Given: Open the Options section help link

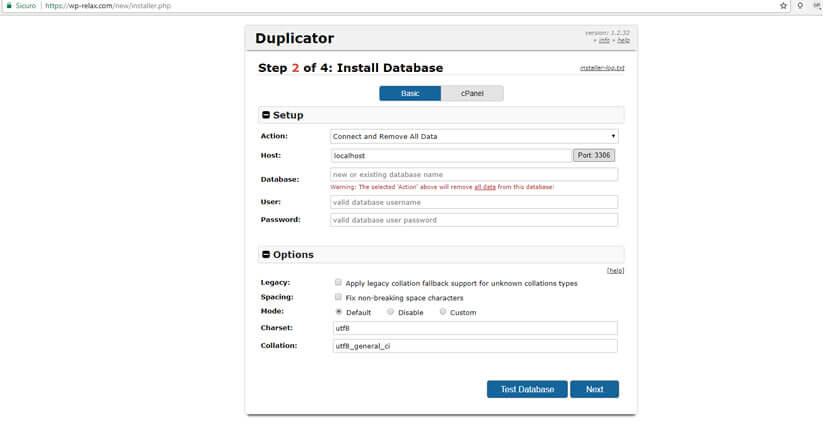Looking at the screenshot, I should [616, 271].
